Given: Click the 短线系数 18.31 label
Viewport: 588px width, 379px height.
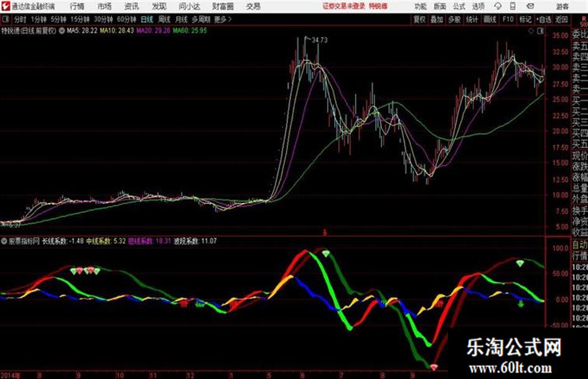Looking at the screenshot, I should tap(149, 241).
